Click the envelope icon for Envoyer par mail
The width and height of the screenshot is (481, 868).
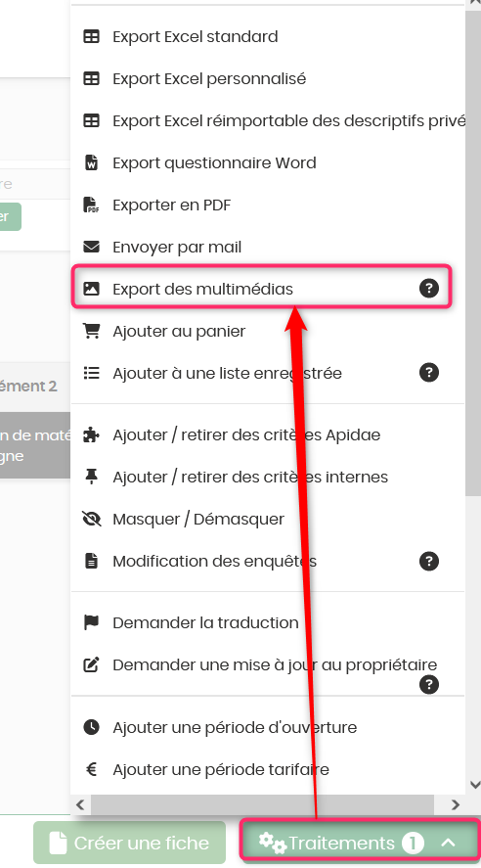(x=91, y=247)
